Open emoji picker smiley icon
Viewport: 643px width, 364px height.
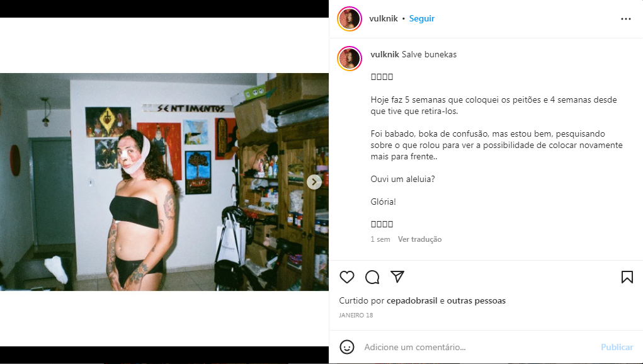click(x=347, y=347)
